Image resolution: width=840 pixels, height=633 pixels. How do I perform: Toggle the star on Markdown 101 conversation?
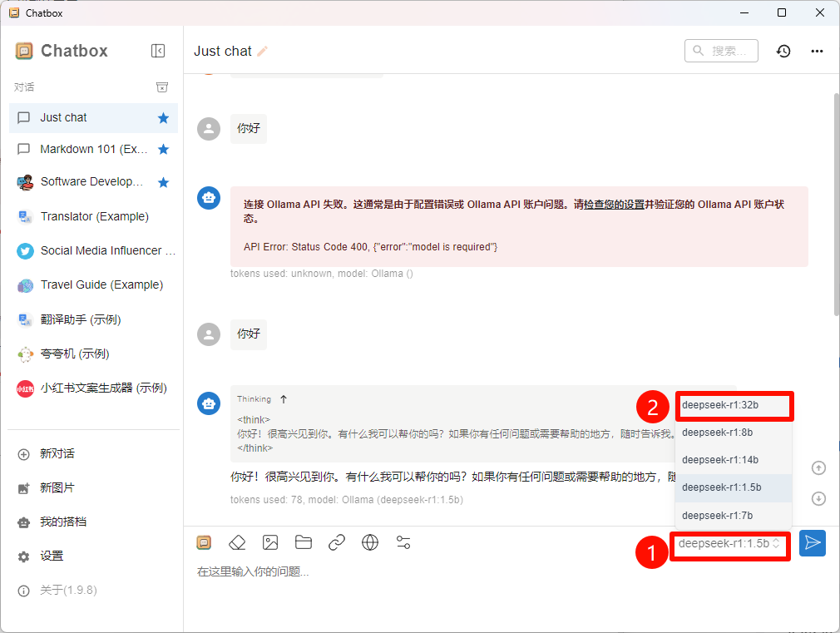[x=164, y=148]
